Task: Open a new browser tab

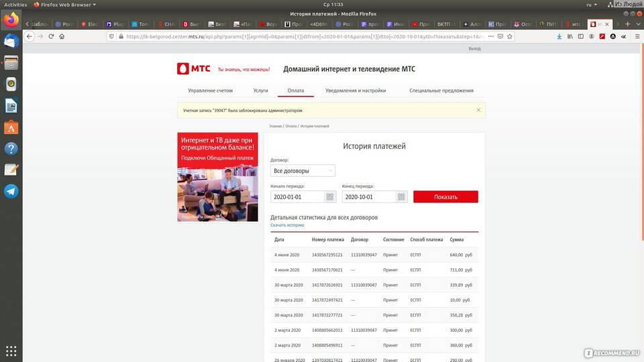Action: [627, 24]
